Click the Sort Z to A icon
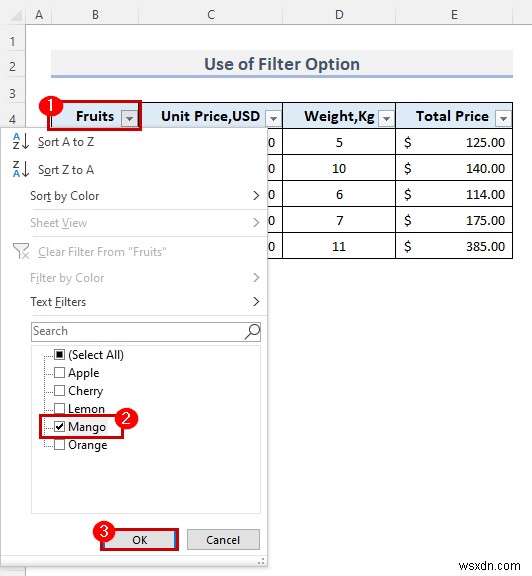This screenshot has height=576, width=532. pyautogui.click(x=21, y=169)
